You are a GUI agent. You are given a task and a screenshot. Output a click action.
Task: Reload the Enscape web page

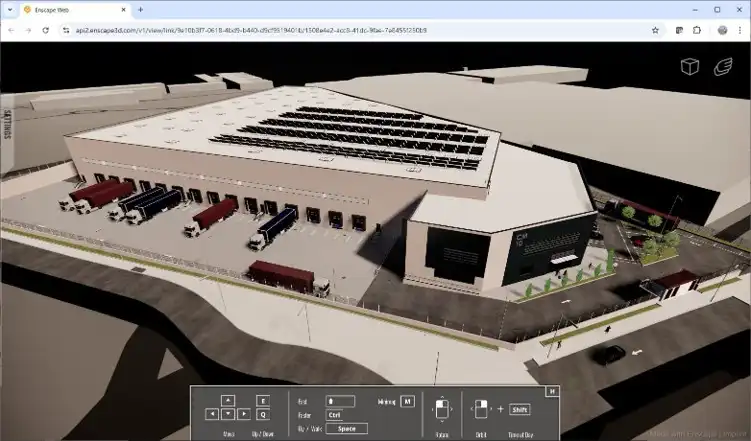click(x=46, y=30)
